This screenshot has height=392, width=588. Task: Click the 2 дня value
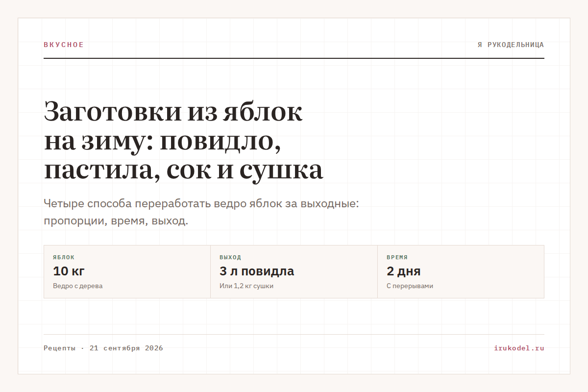coord(404,271)
